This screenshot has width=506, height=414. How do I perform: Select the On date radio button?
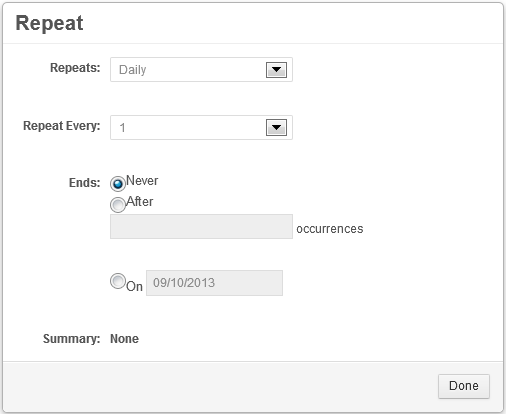(118, 281)
